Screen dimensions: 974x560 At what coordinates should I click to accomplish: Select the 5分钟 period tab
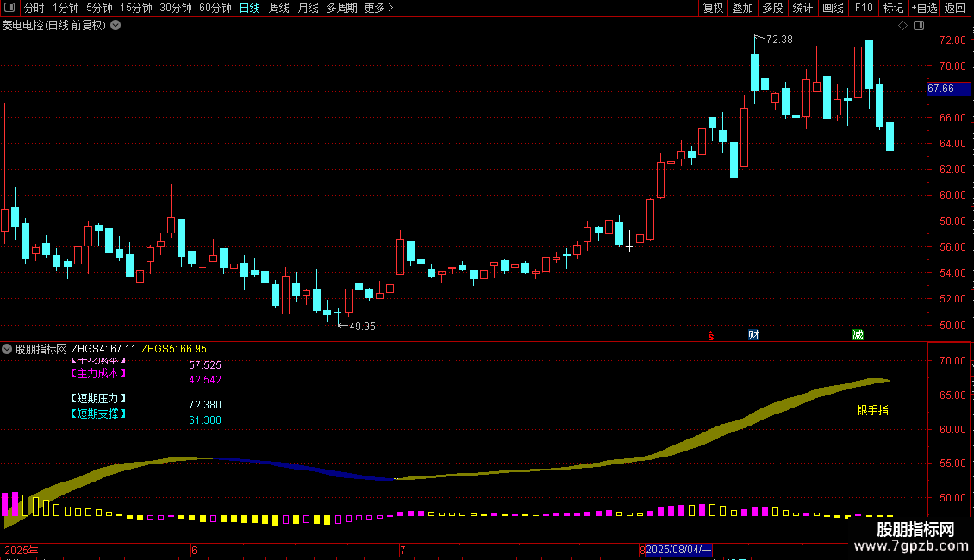click(x=99, y=8)
